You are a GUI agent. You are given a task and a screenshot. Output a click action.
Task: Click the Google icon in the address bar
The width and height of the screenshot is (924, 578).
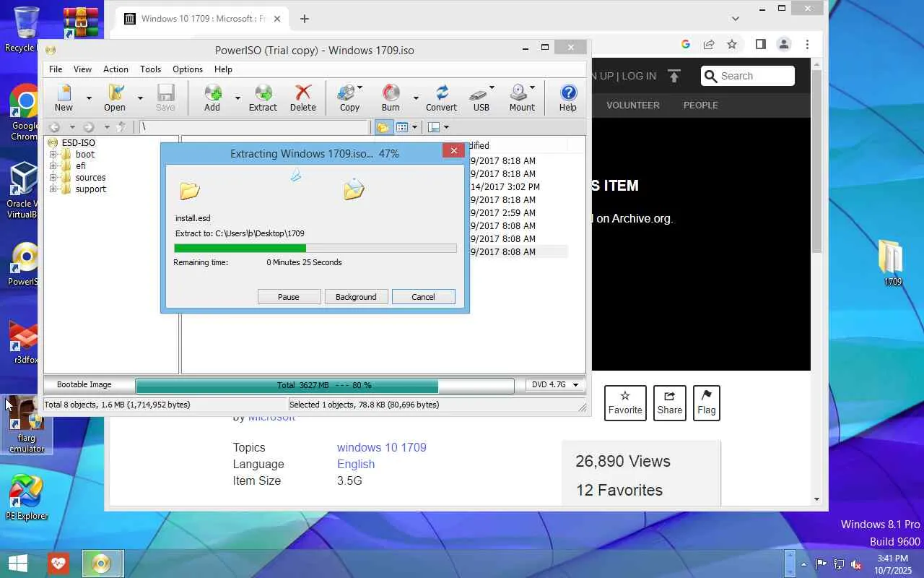686,44
